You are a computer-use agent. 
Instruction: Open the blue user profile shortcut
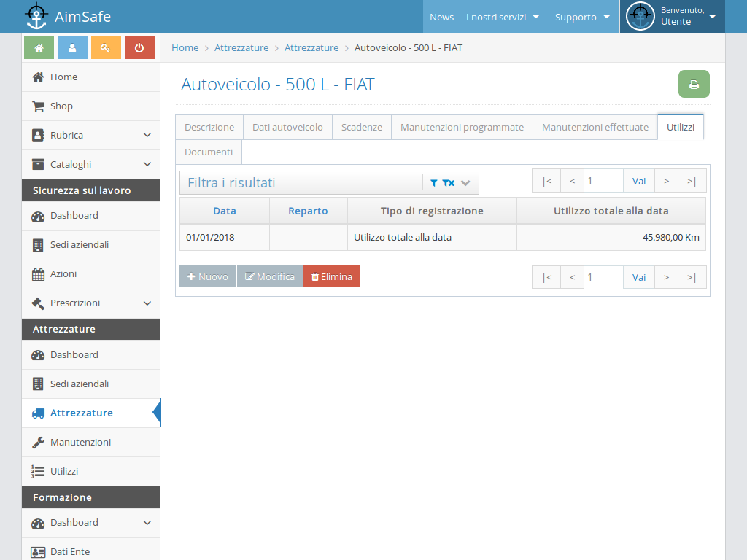(x=72, y=47)
